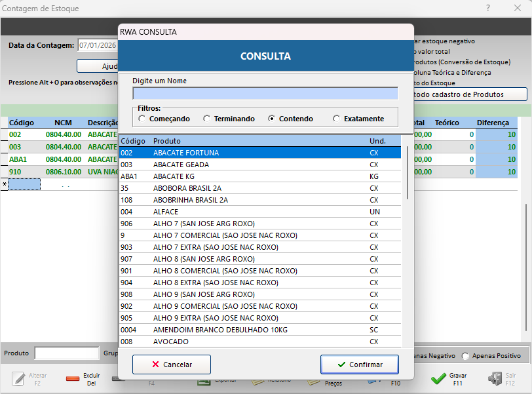Focus the Digite um Nome search field

tap(265, 93)
